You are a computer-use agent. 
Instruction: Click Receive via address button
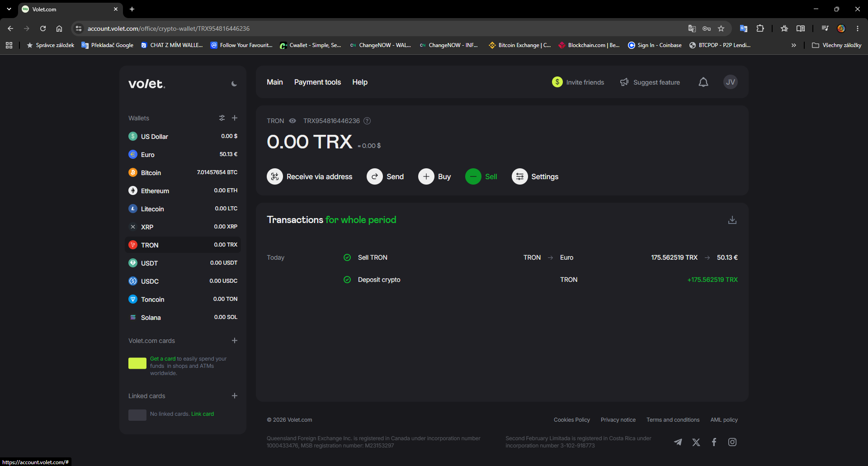pyautogui.click(x=310, y=176)
